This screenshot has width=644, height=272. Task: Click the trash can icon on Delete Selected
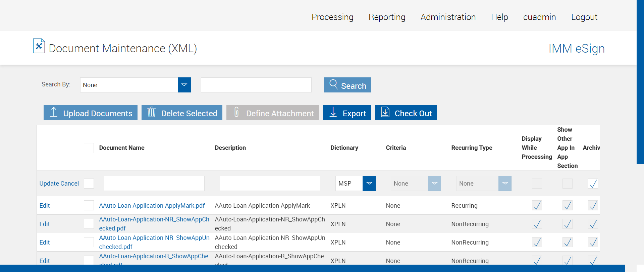152,112
